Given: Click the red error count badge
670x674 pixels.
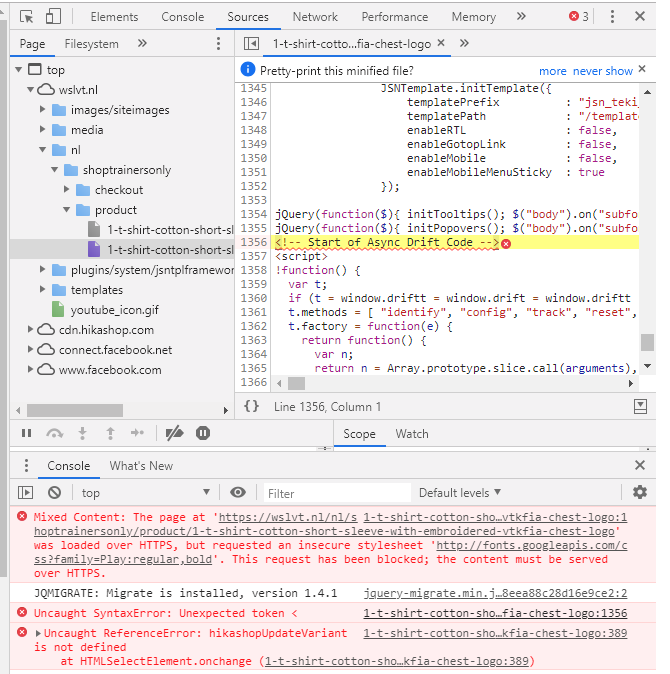Looking at the screenshot, I should click(578, 16).
